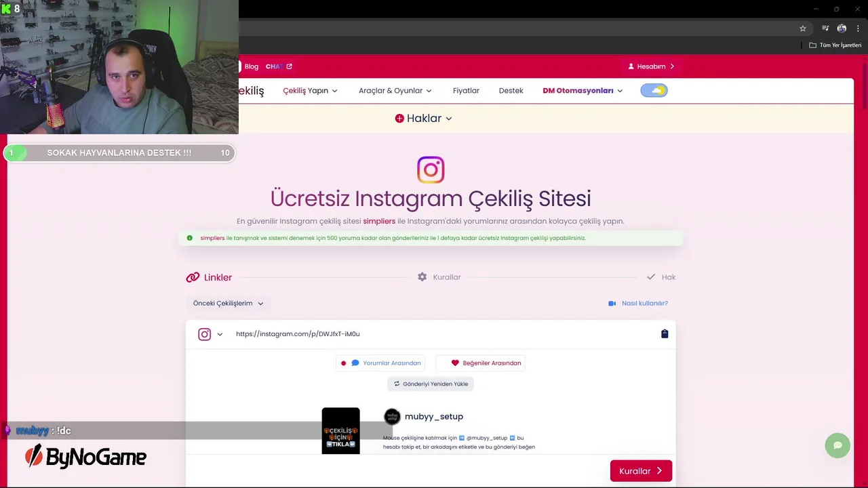Select the Linkler step

(x=210, y=277)
